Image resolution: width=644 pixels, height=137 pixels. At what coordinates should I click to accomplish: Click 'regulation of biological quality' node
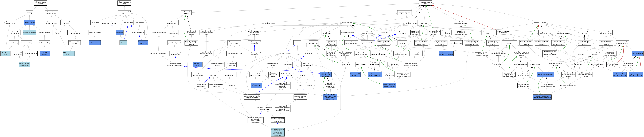pyautogui.click(x=270, y=23)
